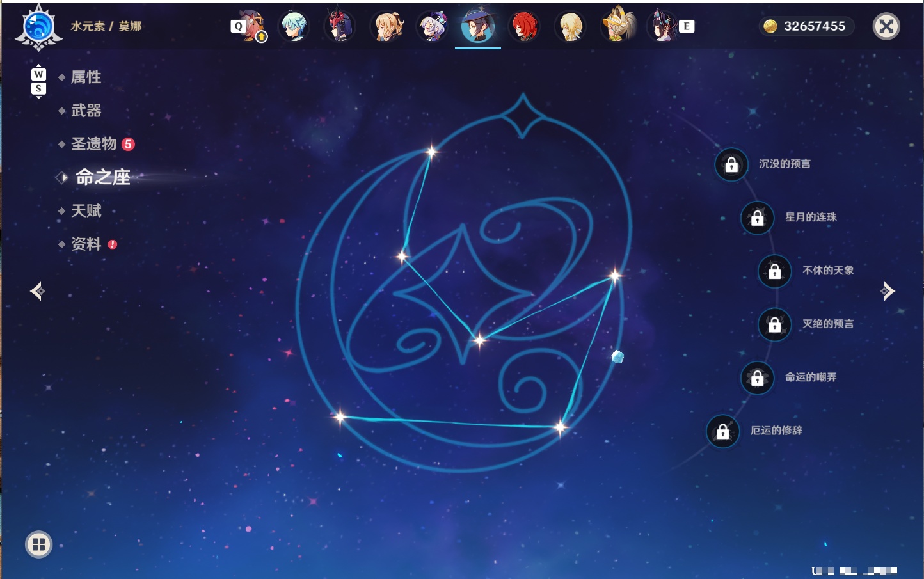Viewport: 924px width, 579px height.
Task: Click the 沉沦的预言 label
Action: [785, 164]
